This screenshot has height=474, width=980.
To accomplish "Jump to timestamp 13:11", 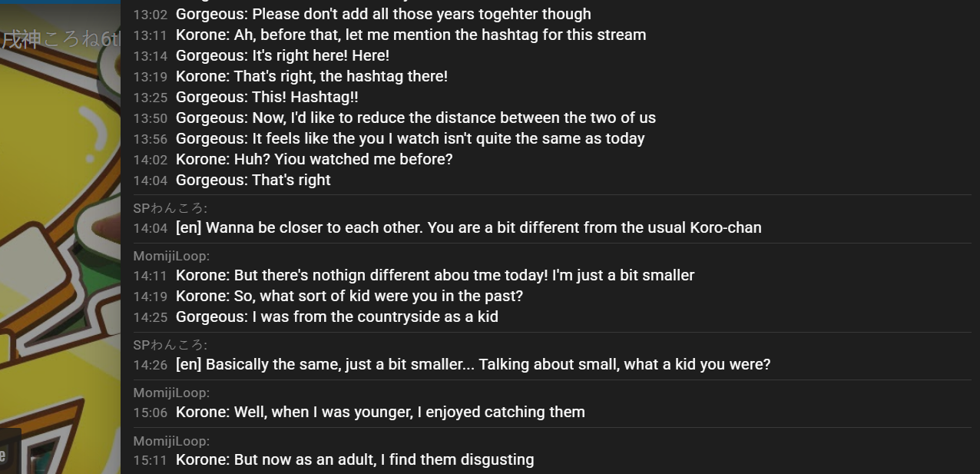I will coord(150,35).
